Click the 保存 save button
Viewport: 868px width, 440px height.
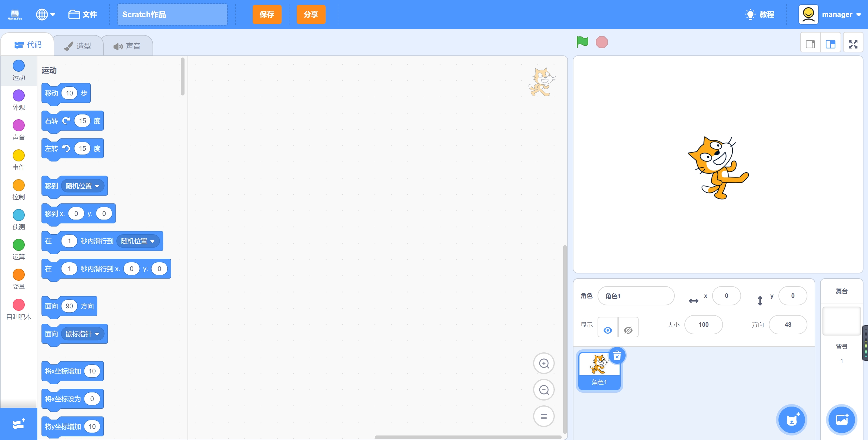(267, 14)
